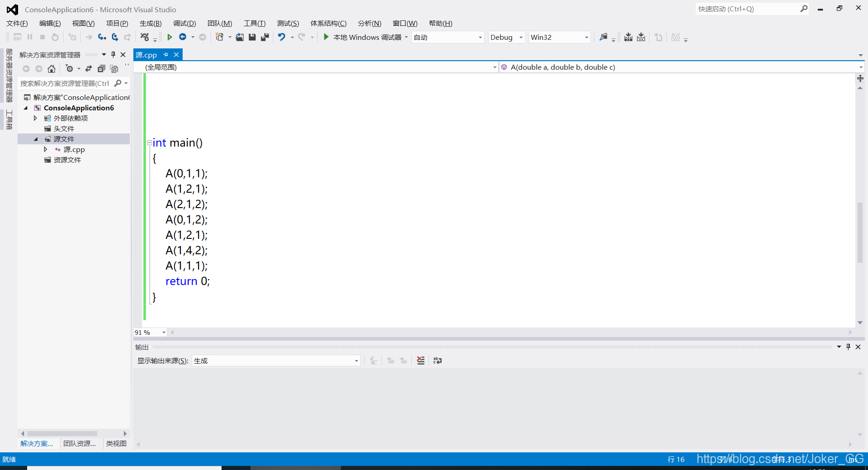
Task: Switch to the 解决方案 bottom tab
Action: click(x=37, y=443)
